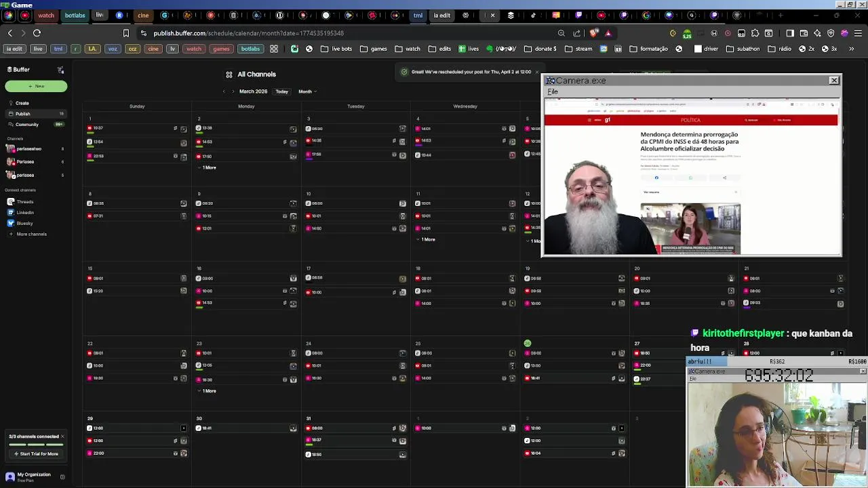Open the Month view dropdown
The height and width of the screenshot is (488, 868).
(x=307, y=91)
